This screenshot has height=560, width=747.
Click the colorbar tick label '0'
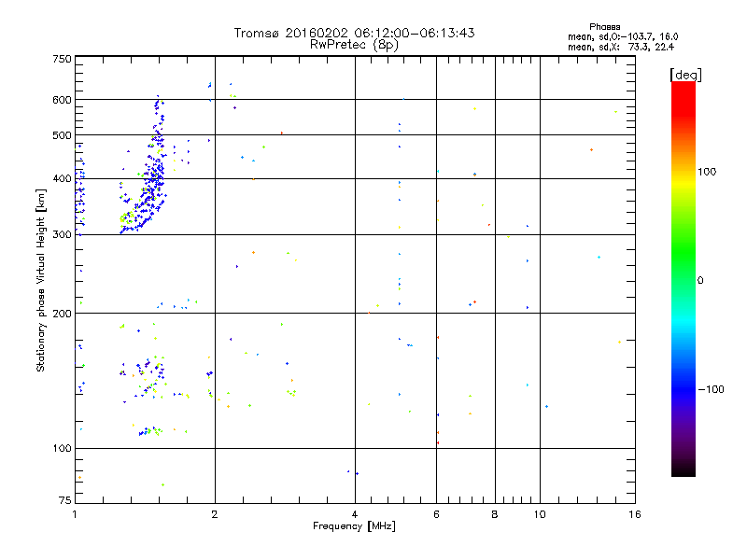tap(700, 281)
